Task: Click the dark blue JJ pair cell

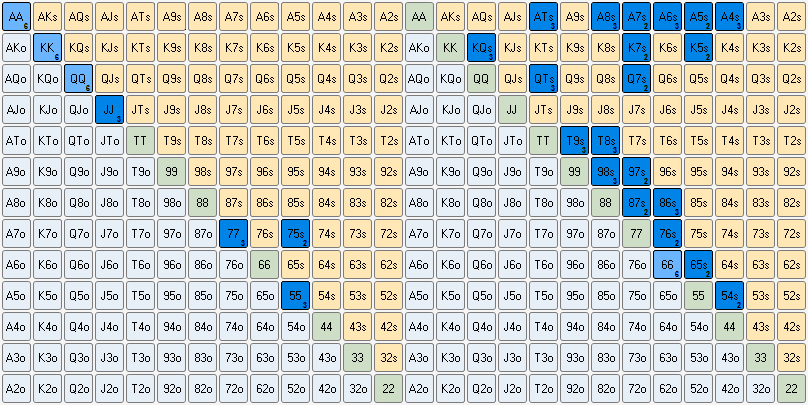Action: pyautogui.click(x=109, y=110)
